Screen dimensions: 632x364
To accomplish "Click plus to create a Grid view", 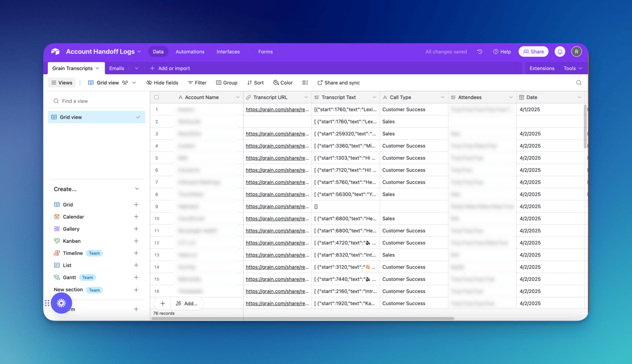I will (x=136, y=205).
